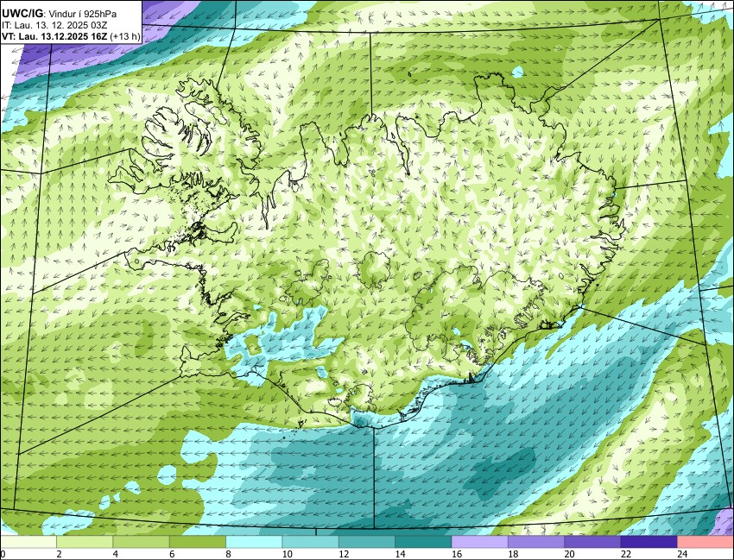The height and width of the screenshot is (560, 734).
Task: Click the legend scale number '0'
Action: coord(3,554)
